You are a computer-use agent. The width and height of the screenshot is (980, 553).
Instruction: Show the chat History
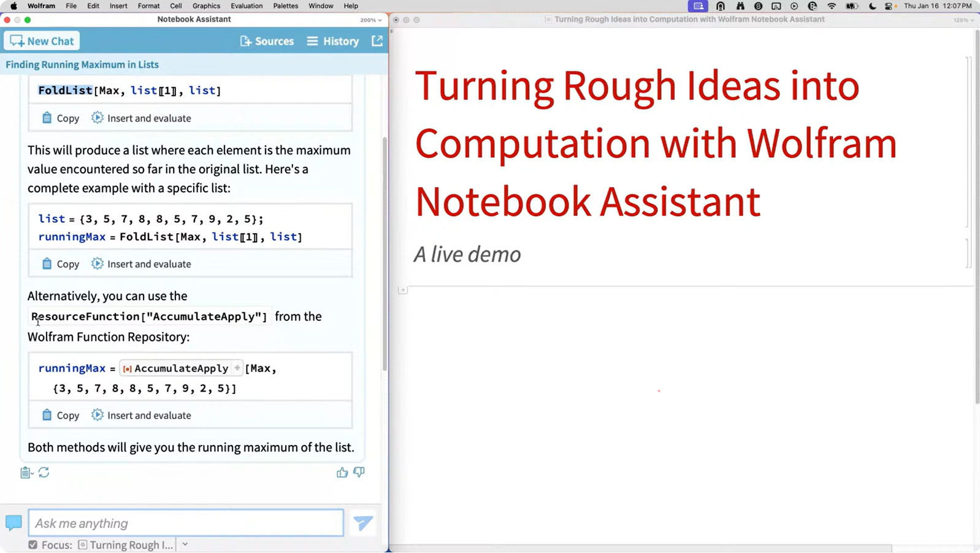[x=333, y=41]
